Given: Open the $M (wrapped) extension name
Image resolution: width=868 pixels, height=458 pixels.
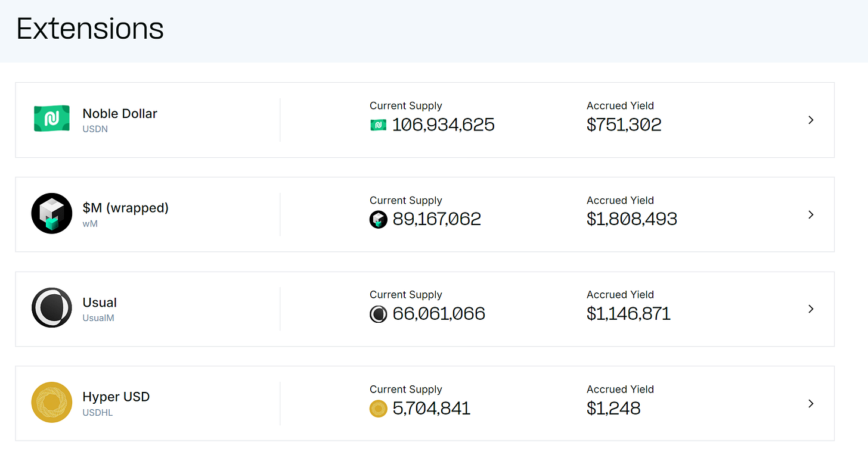Looking at the screenshot, I should pos(126,208).
